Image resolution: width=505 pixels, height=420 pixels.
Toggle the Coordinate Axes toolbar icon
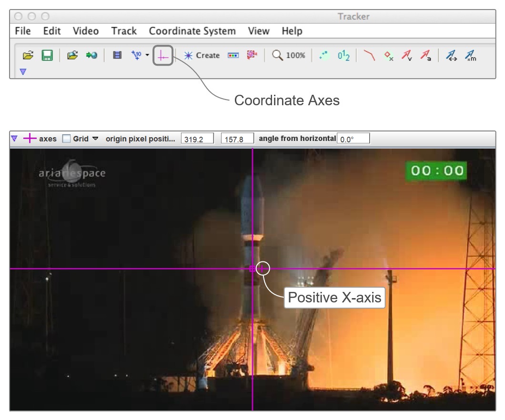coord(163,56)
